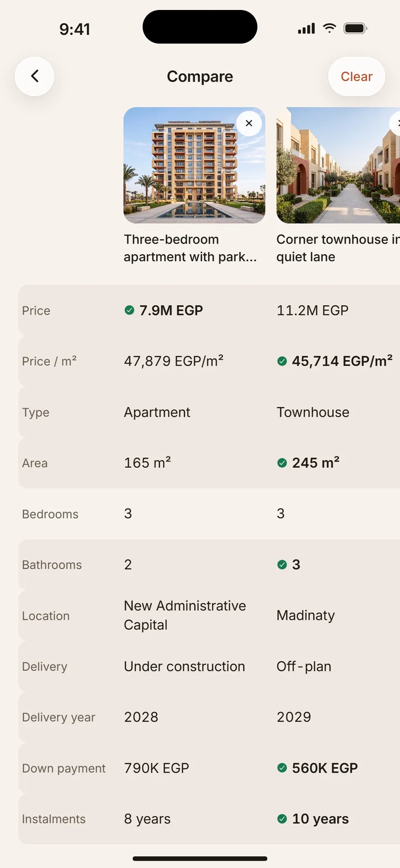Tap green check beside 245 m²
The width and height of the screenshot is (400, 868).
click(x=282, y=463)
